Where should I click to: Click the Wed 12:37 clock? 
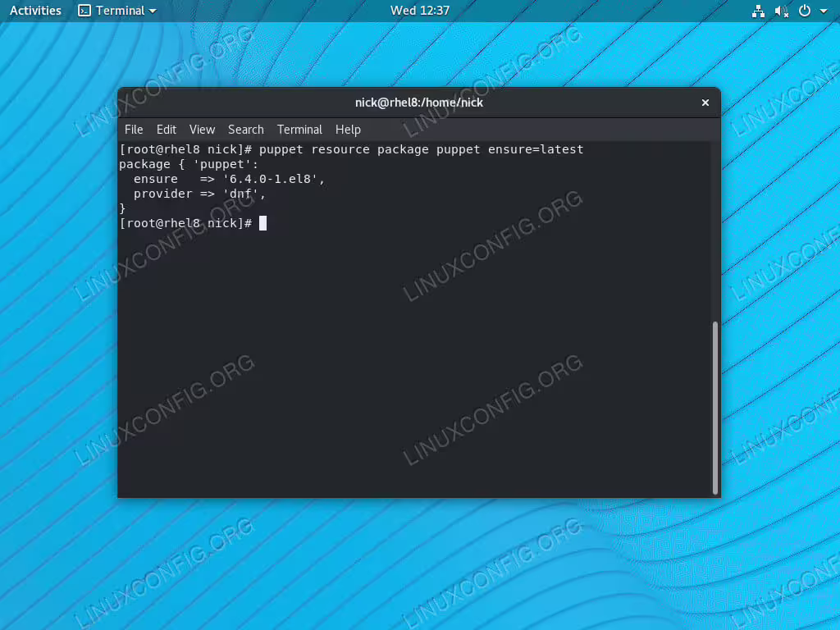click(419, 11)
